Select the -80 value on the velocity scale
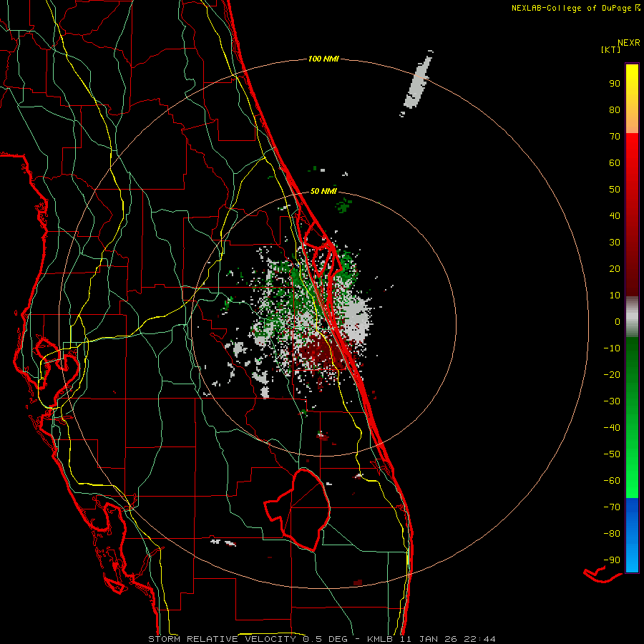Screen dimensions: 644x644 pyautogui.click(x=612, y=534)
